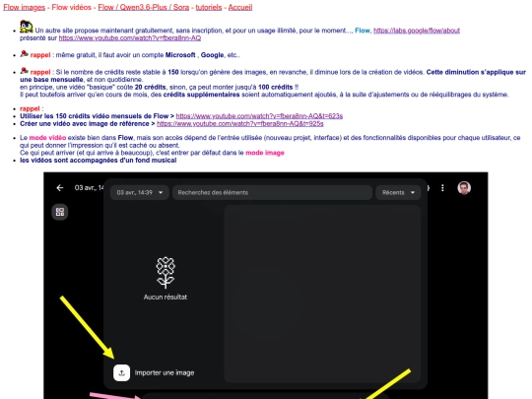Open the Récents sort dropdown
This screenshot has width=532, height=399.
point(398,192)
